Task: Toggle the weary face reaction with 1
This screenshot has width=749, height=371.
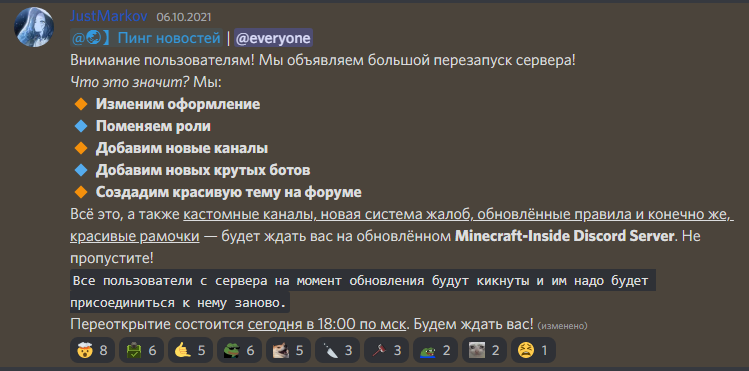Action: pyautogui.click(x=533, y=350)
